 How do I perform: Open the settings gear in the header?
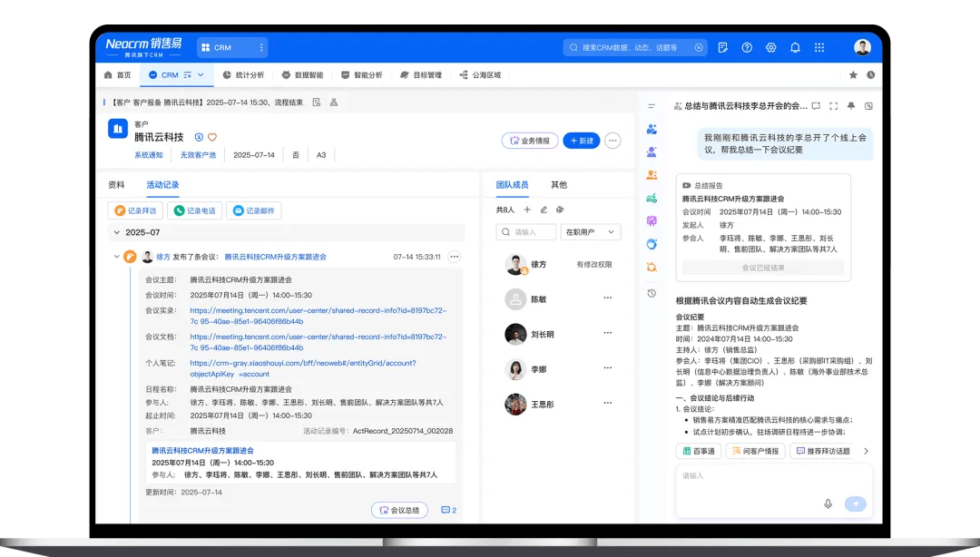pos(770,47)
